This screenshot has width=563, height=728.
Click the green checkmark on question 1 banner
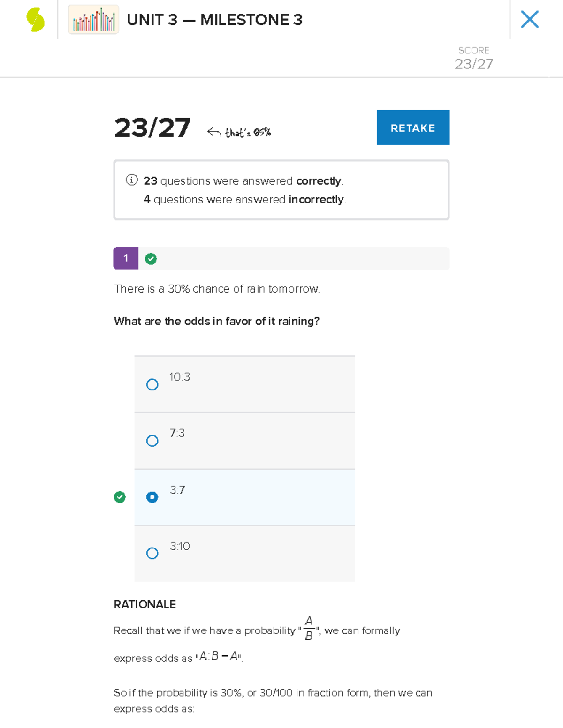pyautogui.click(x=151, y=258)
